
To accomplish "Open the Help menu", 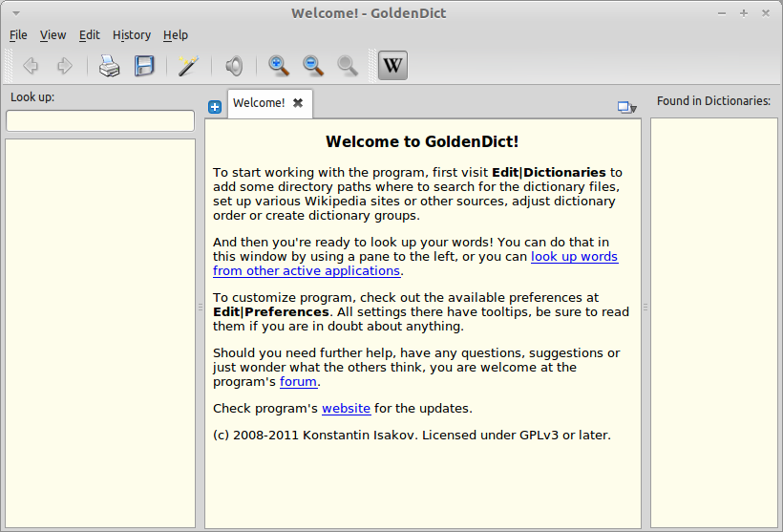I will point(176,35).
